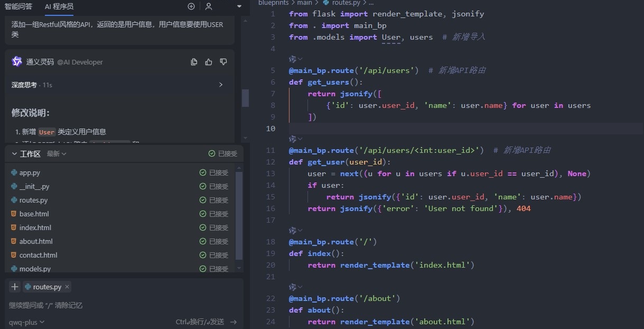The height and width of the screenshot is (329, 644).
Task: Click the 修改说明 heading in the response
Action: [x=30, y=113]
